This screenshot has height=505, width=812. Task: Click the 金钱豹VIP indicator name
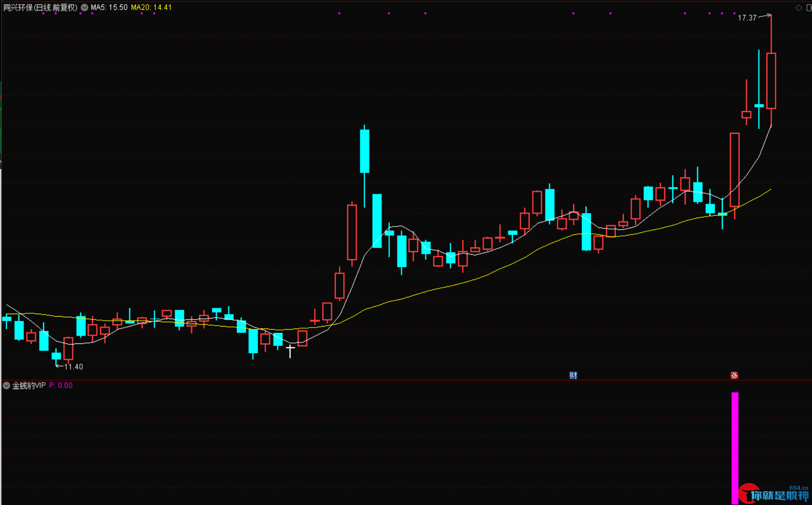[29, 386]
